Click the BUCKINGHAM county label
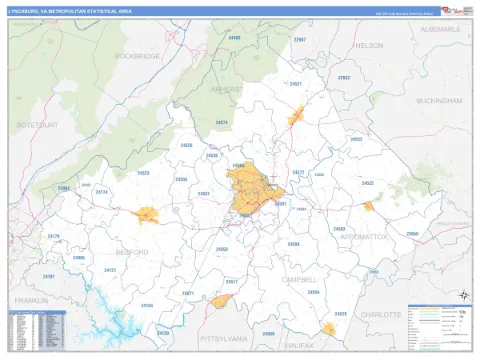 (439, 101)
